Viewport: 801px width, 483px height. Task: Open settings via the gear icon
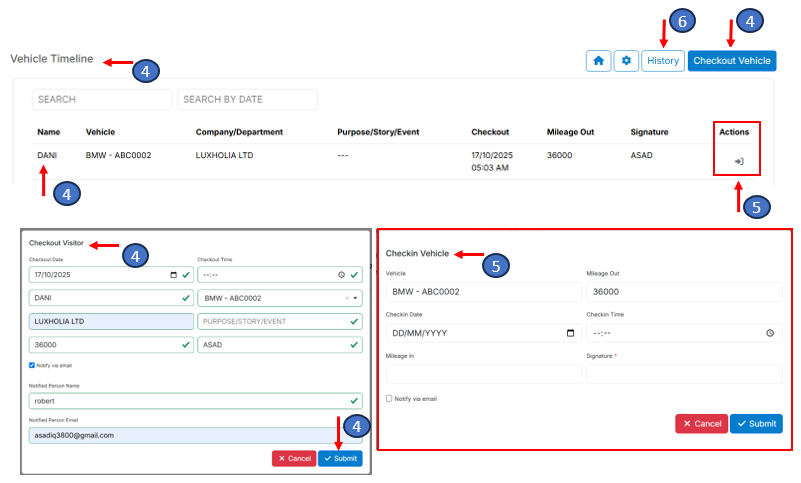point(626,61)
